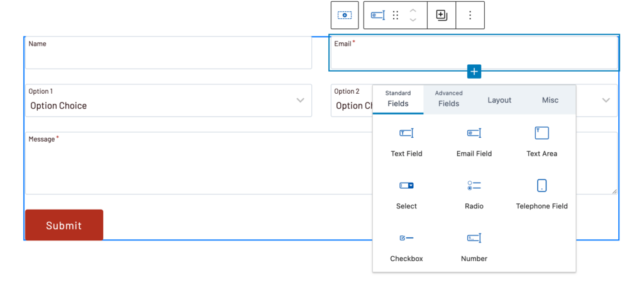Image resolution: width=644 pixels, height=287 pixels.
Task: Expand the Option 2 dropdown chevron
Action: [606, 100]
